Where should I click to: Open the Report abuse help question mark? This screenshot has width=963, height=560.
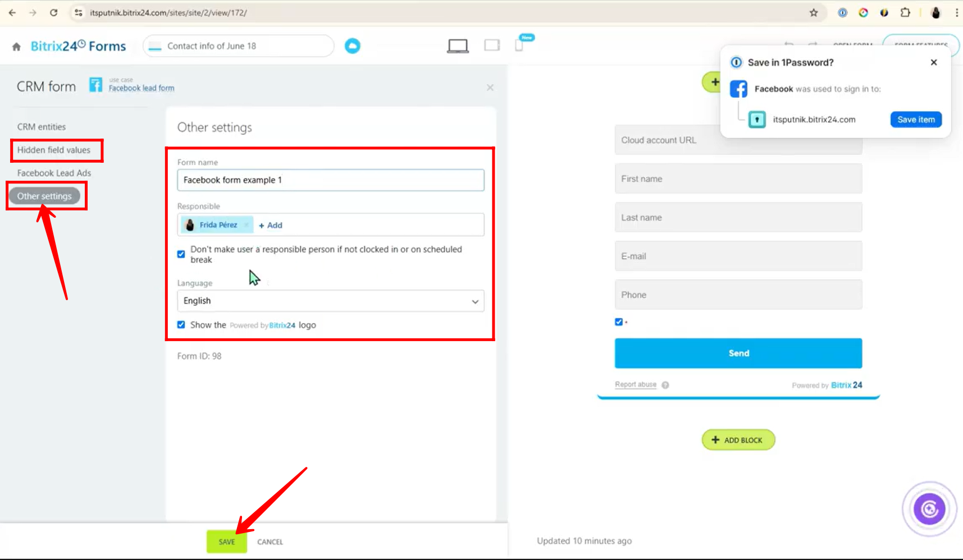click(x=665, y=385)
